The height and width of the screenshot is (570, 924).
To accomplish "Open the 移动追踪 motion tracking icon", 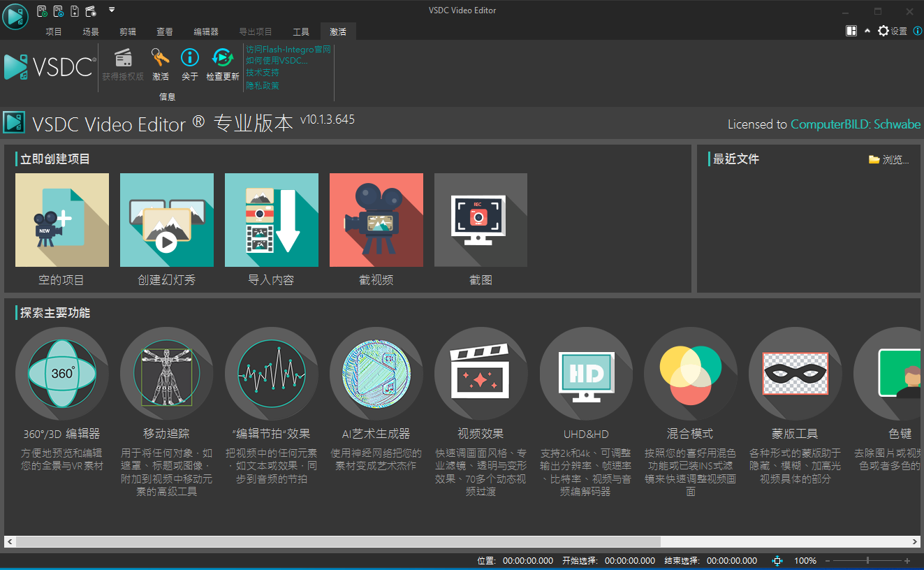I will pos(167,374).
